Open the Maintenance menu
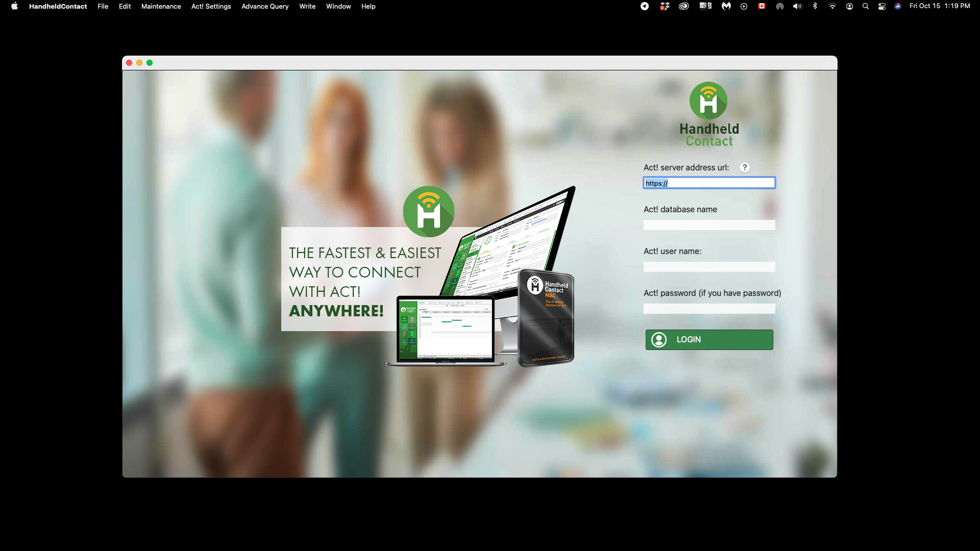Screen dimensions: 980x551 (x=161, y=6)
